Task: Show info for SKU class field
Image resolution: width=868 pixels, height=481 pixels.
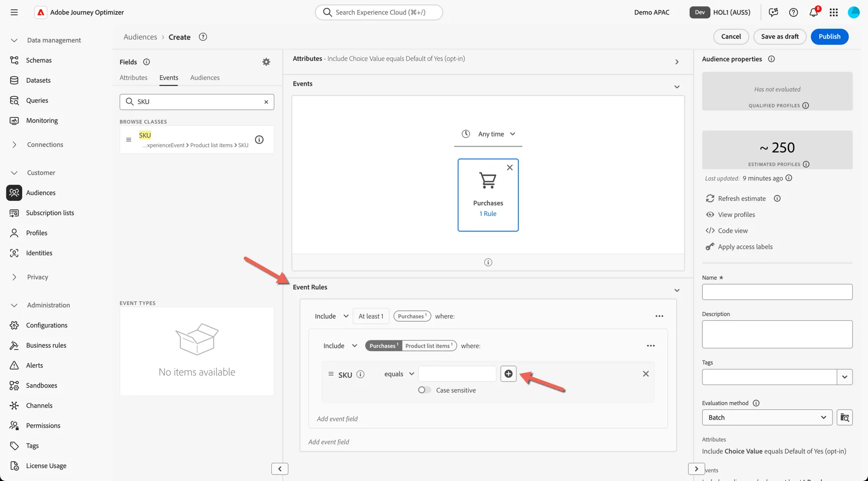Action: click(x=259, y=140)
